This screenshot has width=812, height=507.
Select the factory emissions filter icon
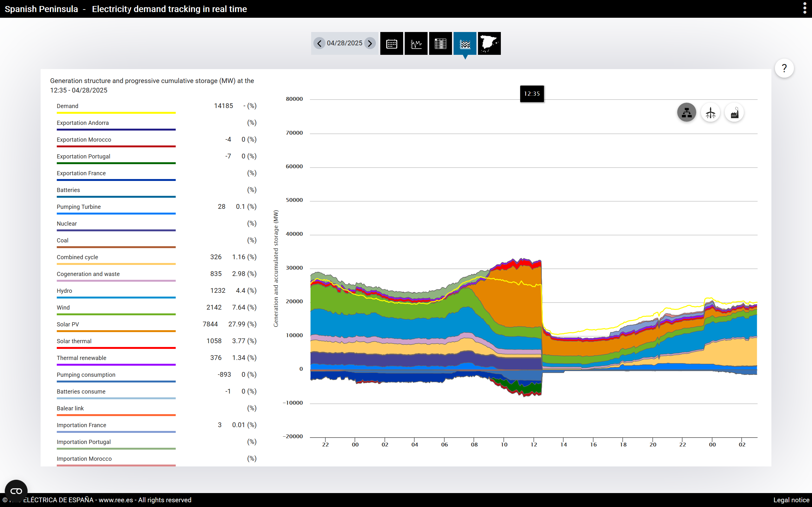click(x=734, y=112)
